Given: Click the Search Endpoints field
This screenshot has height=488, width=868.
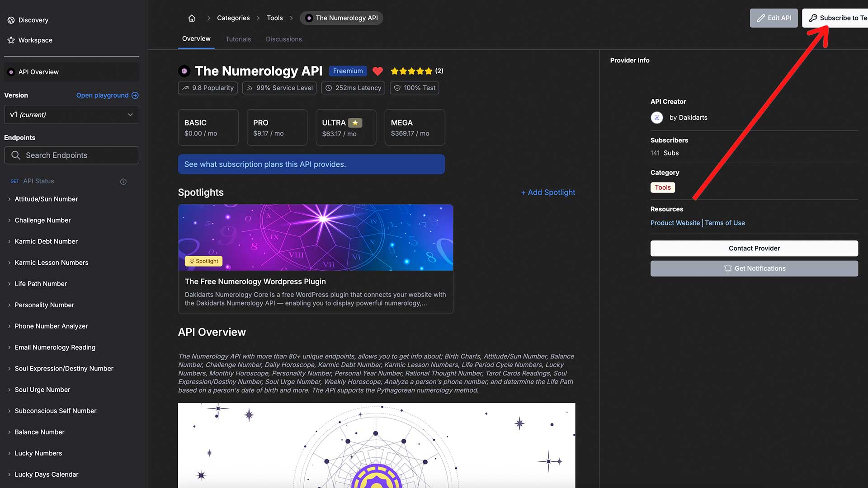Looking at the screenshot, I should pos(71,155).
